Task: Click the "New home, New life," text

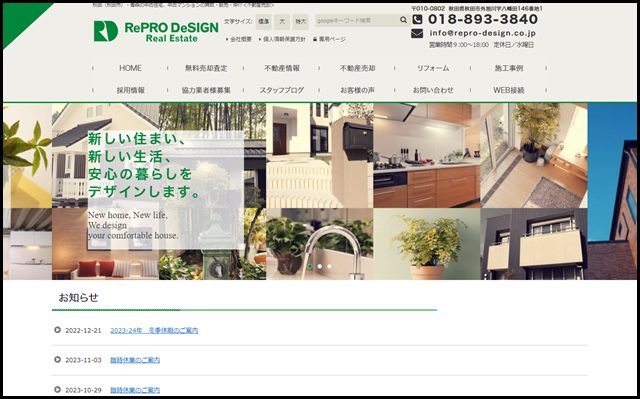Action: coord(128,215)
